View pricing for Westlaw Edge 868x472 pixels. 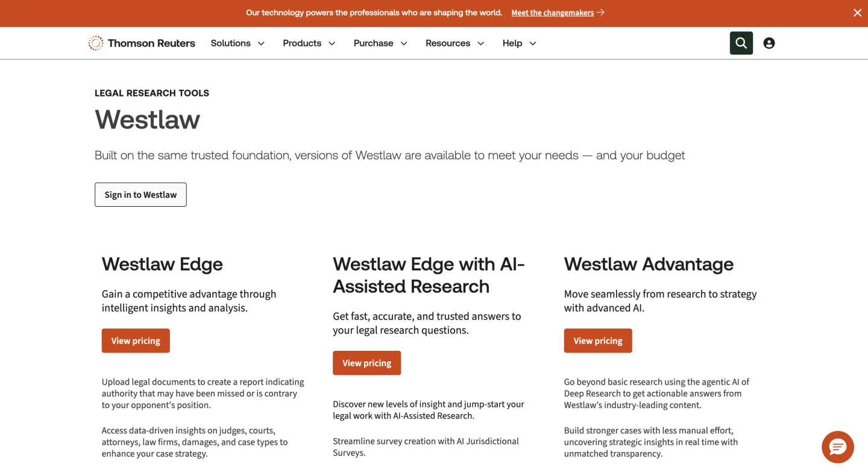point(136,341)
